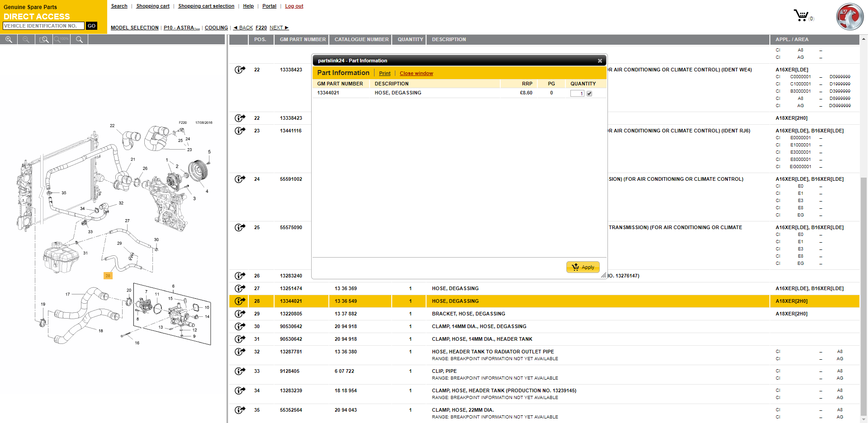Viewport: 868px width, 423px height.
Task: Focus the Vehicle Identification No. field
Action: coord(43,26)
